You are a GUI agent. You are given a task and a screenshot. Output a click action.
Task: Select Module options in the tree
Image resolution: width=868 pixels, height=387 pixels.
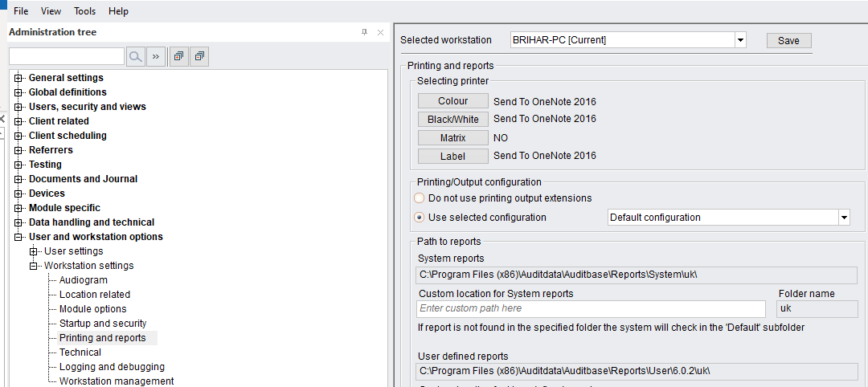(x=93, y=309)
